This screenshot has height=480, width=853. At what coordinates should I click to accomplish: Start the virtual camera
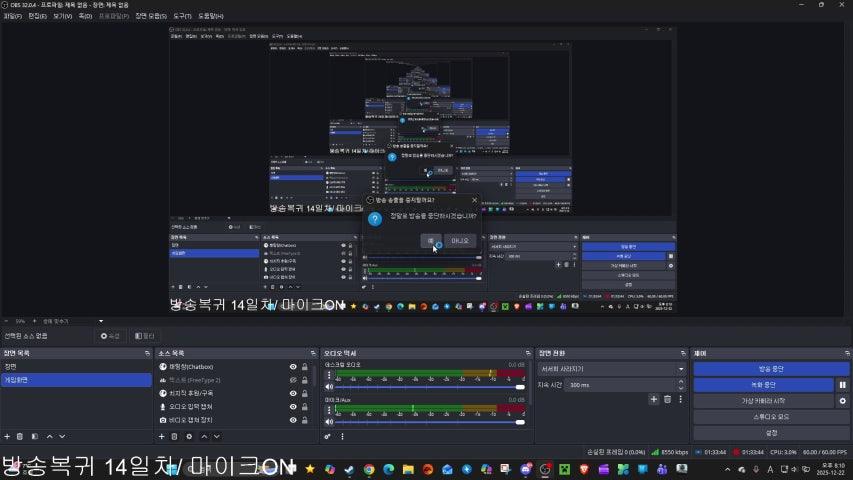(x=764, y=401)
